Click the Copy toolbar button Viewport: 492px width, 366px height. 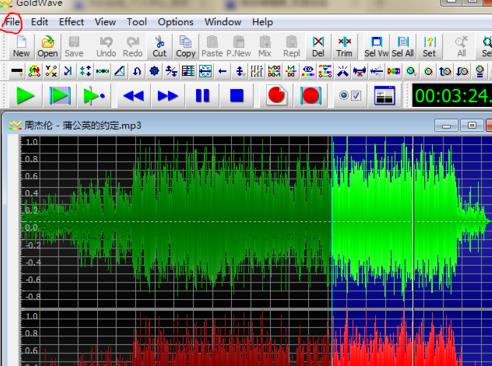[x=186, y=46]
